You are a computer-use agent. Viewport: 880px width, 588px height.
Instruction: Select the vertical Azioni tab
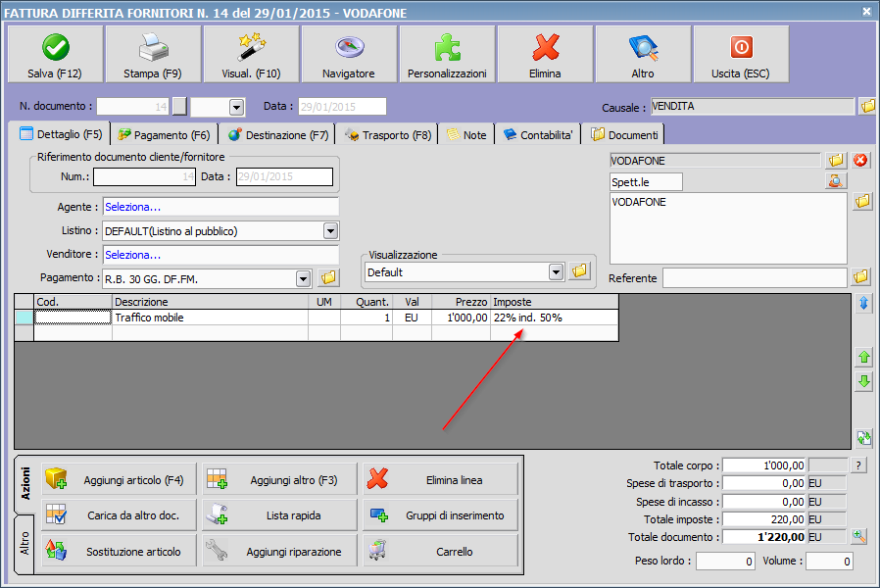tap(24, 484)
